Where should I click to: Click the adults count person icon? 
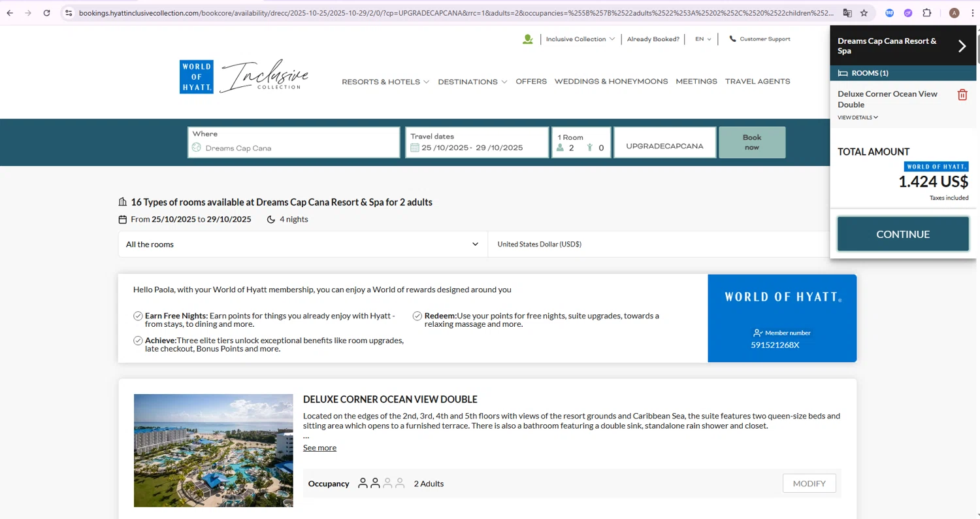(x=560, y=148)
